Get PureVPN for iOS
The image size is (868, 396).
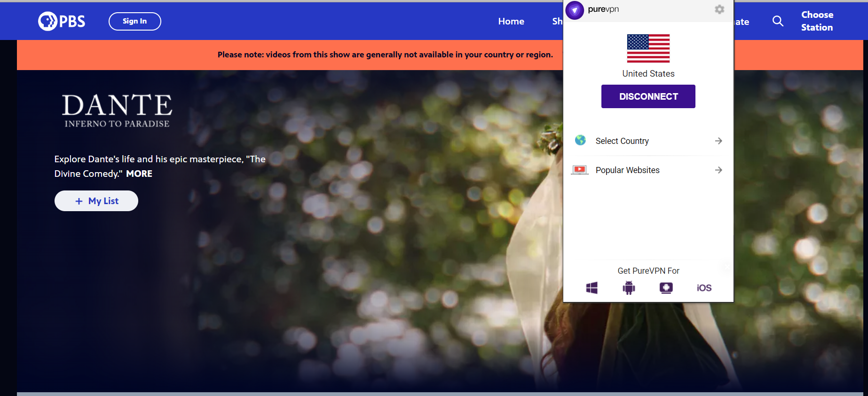704,288
